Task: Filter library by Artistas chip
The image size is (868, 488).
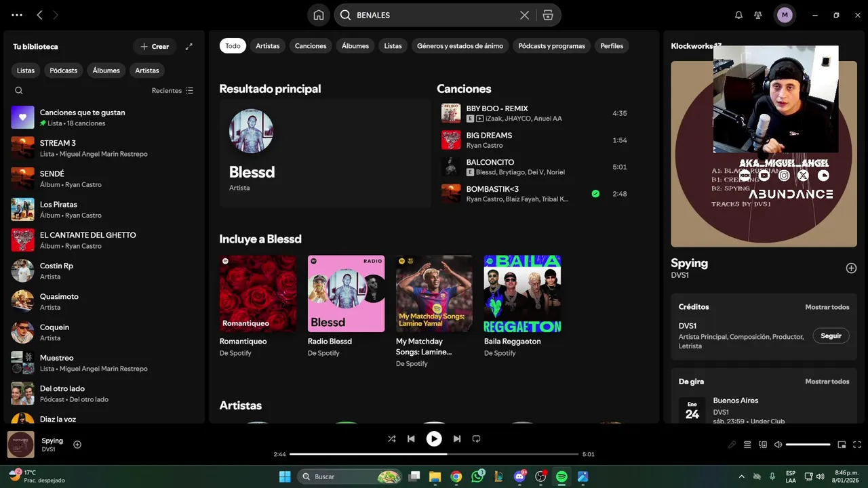Action: click(x=147, y=70)
